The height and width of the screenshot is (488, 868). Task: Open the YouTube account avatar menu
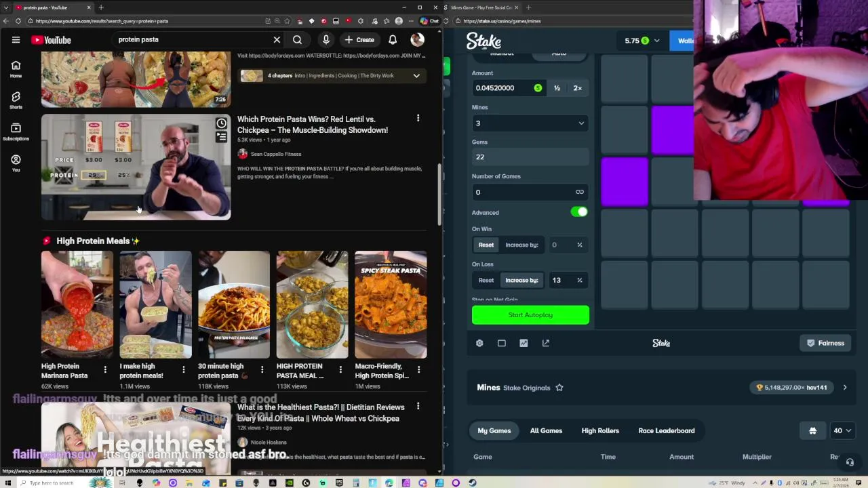[x=417, y=40]
